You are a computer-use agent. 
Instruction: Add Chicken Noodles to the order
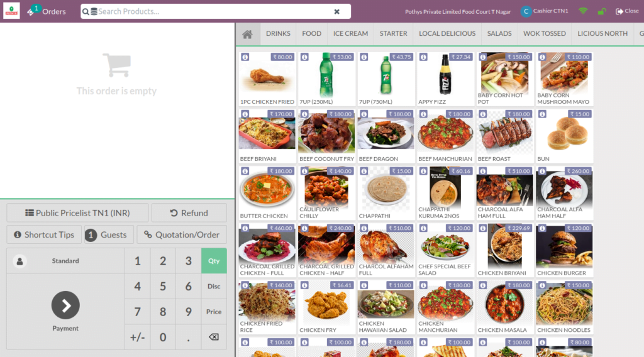564,307
